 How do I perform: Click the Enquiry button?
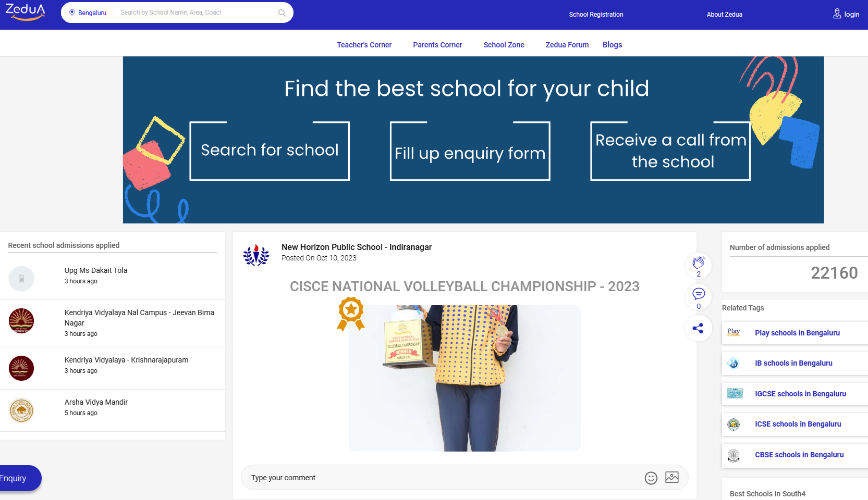[16, 478]
